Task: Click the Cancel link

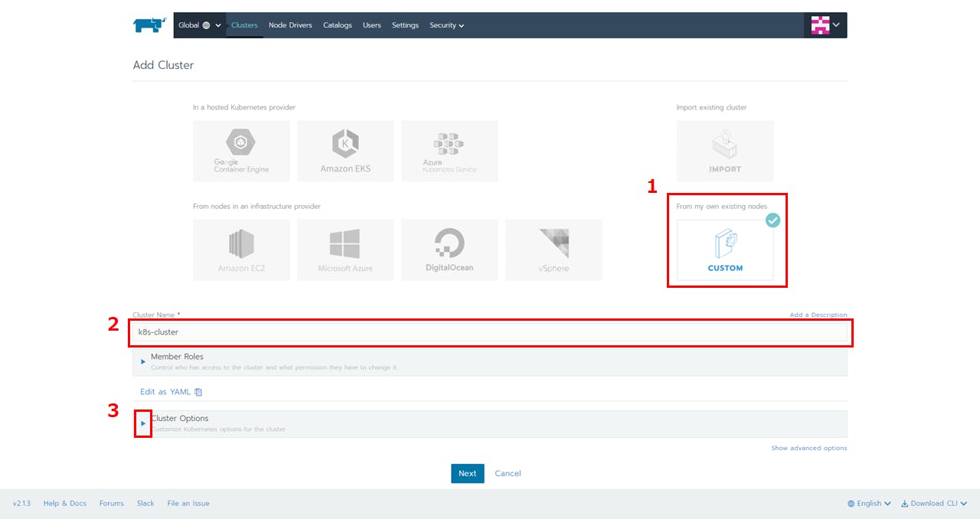Action: tap(508, 473)
